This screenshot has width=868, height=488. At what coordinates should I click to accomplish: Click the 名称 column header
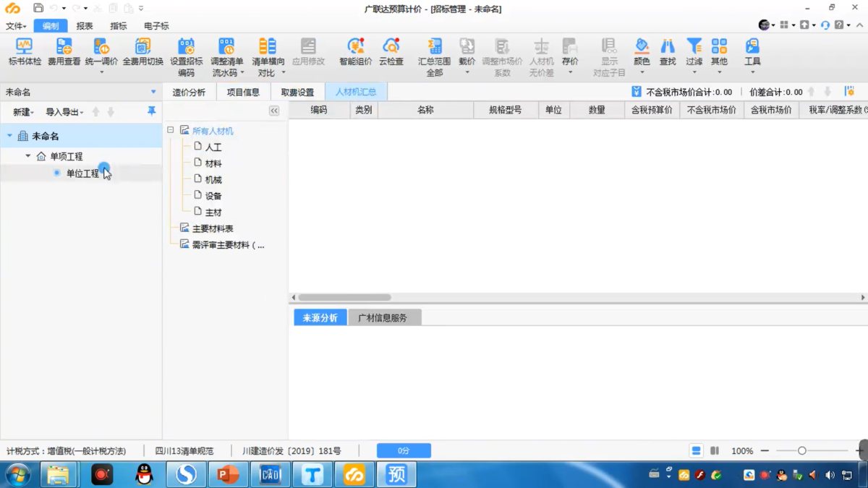point(425,110)
